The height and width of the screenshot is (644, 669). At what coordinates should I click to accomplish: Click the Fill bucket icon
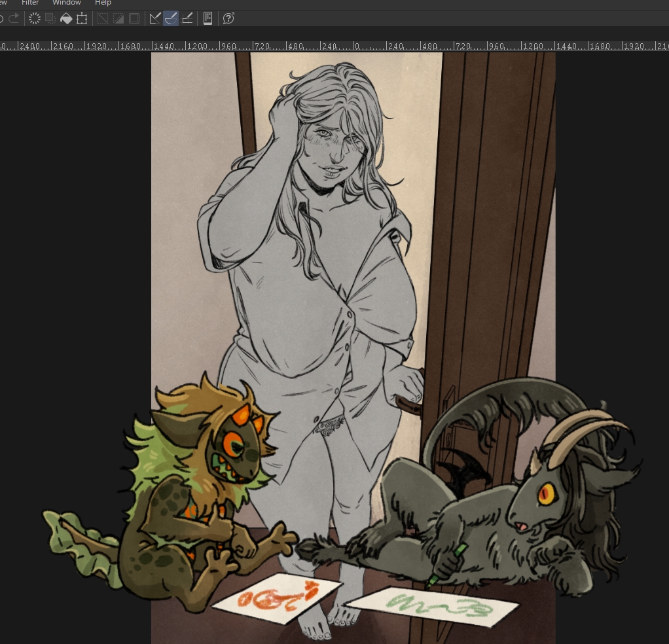tap(66, 18)
